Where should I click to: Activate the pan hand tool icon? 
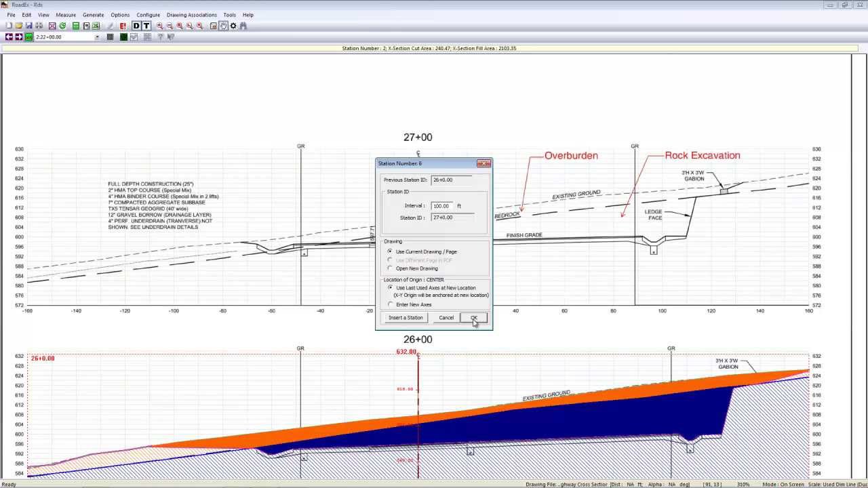[x=223, y=26]
